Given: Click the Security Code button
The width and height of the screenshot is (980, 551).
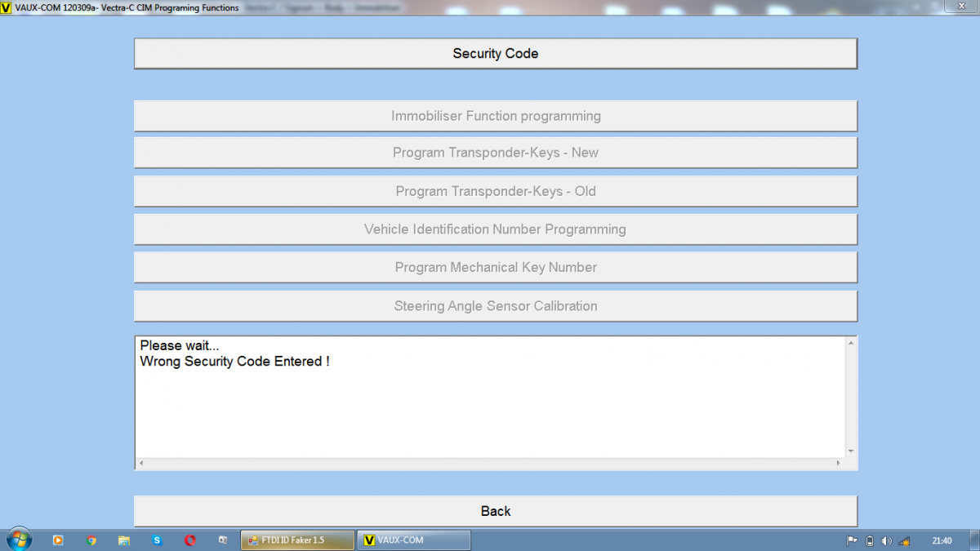Looking at the screenshot, I should coord(496,54).
